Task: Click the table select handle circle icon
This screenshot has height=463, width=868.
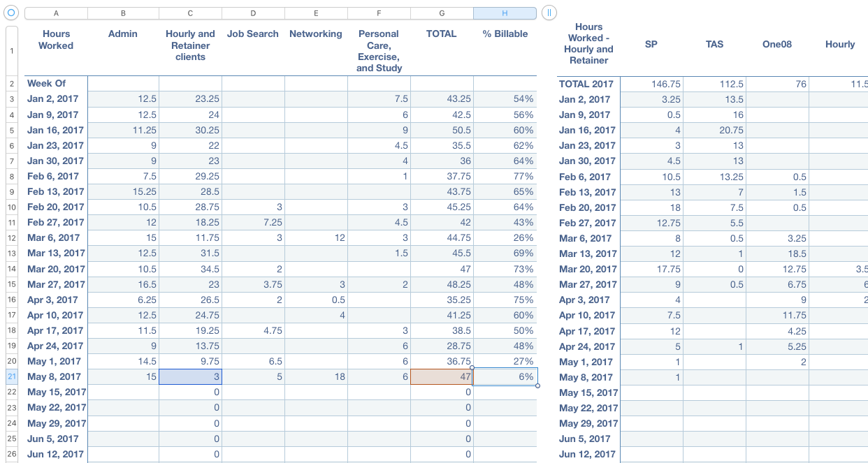Action: point(10,13)
